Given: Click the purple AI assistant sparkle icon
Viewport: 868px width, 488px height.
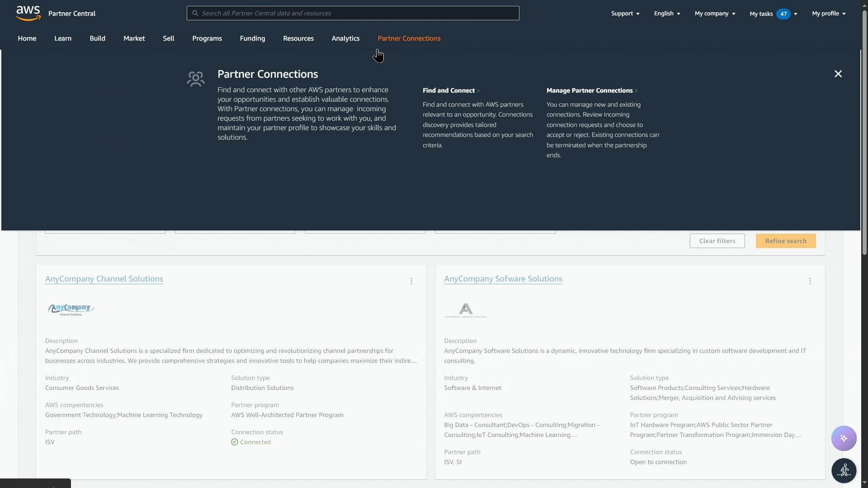Looking at the screenshot, I should pyautogui.click(x=844, y=438).
